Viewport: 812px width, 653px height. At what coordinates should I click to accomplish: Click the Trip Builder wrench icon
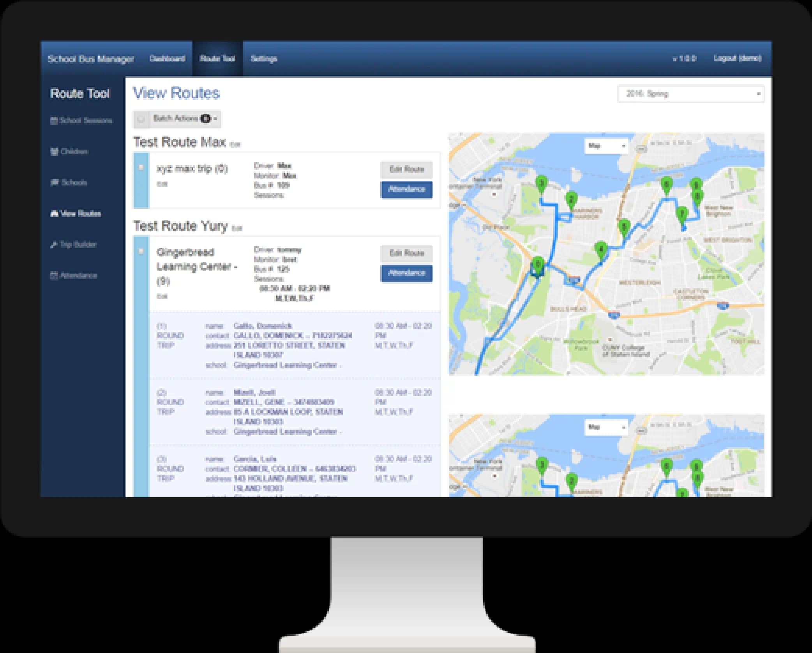(54, 245)
